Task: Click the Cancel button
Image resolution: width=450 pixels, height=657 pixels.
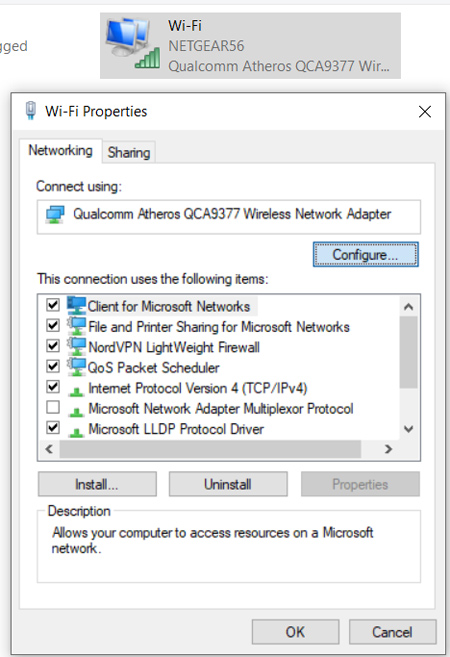Action: (392, 632)
